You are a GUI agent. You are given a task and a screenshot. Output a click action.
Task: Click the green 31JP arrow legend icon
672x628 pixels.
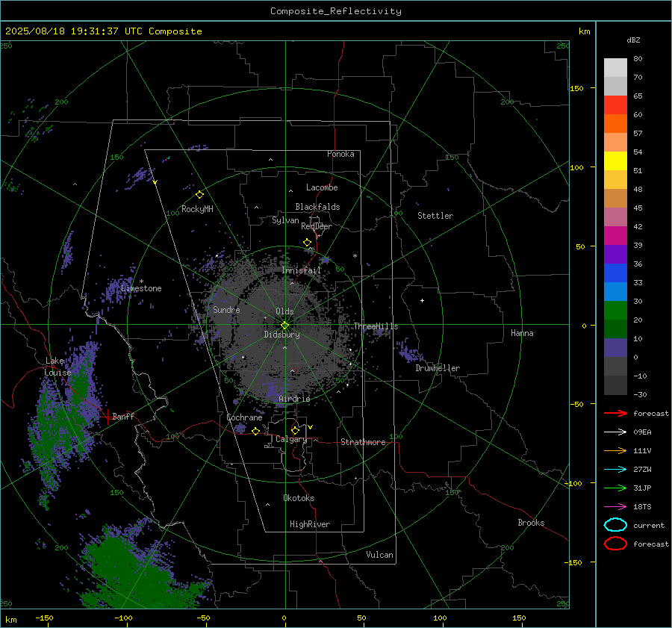(615, 488)
